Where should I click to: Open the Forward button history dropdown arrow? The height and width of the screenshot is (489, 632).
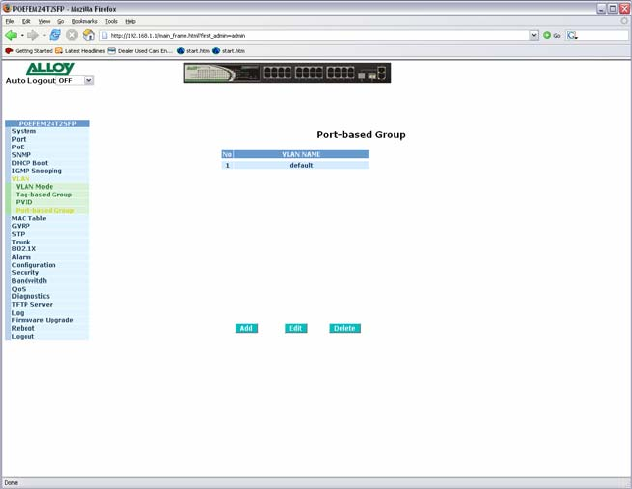(44, 35)
